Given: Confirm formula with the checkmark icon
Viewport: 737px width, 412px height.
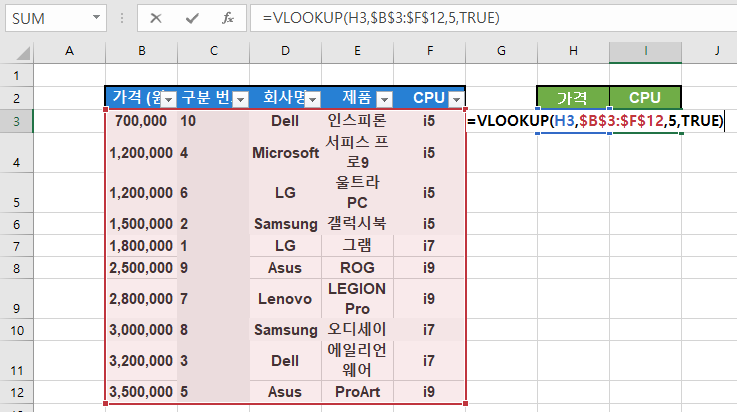Looking at the screenshot, I should click(192, 18).
